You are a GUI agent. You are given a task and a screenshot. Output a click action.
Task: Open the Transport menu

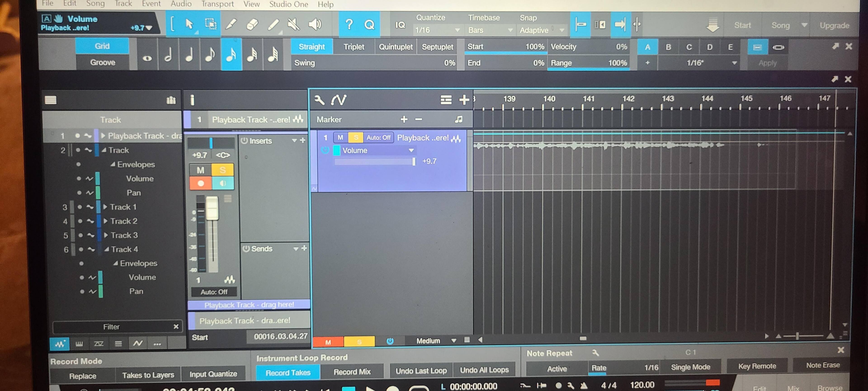click(217, 4)
